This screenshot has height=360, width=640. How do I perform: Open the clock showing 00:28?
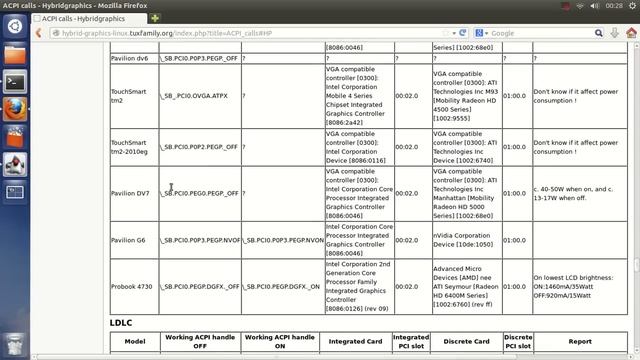click(614, 6)
